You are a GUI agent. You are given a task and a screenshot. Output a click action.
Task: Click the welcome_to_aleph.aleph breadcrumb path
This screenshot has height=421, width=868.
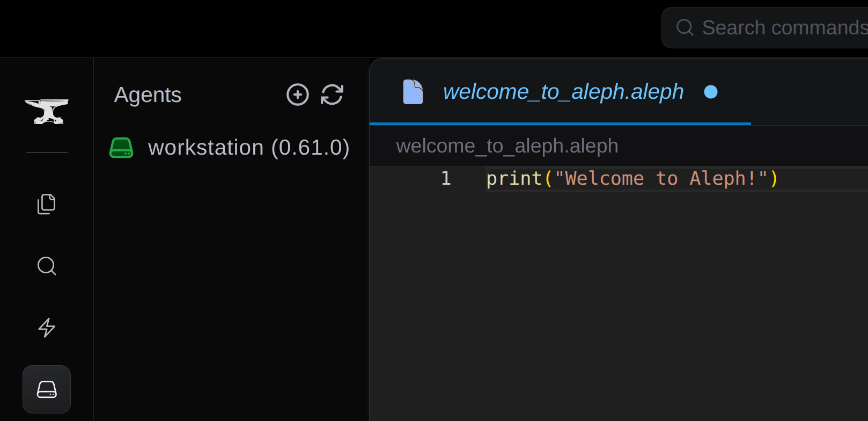tap(507, 146)
